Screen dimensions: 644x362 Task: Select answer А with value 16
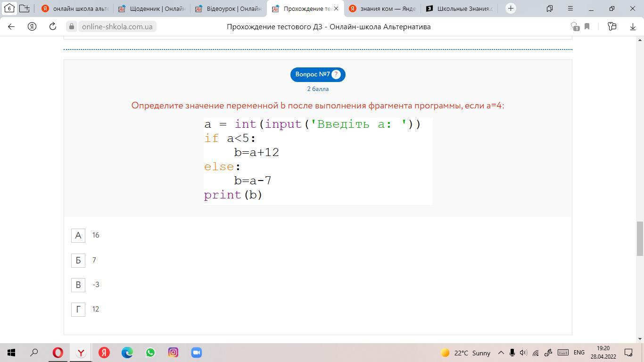78,236
